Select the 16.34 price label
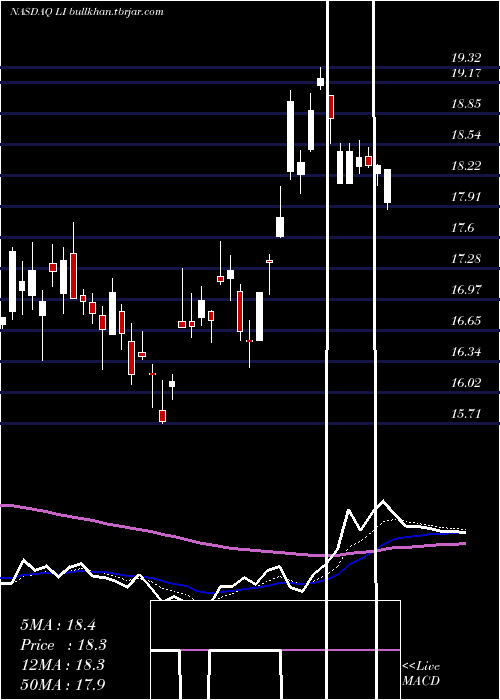This screenshot has width=500, height=700. 466,351
